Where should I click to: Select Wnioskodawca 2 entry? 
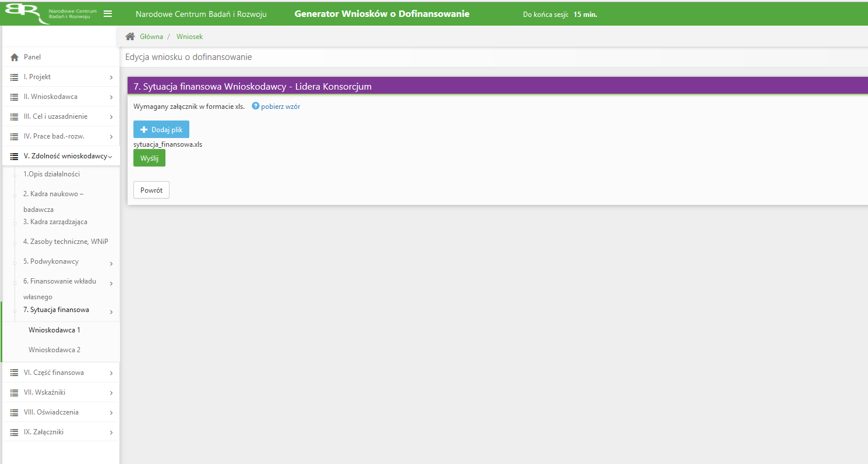[54, 350]
